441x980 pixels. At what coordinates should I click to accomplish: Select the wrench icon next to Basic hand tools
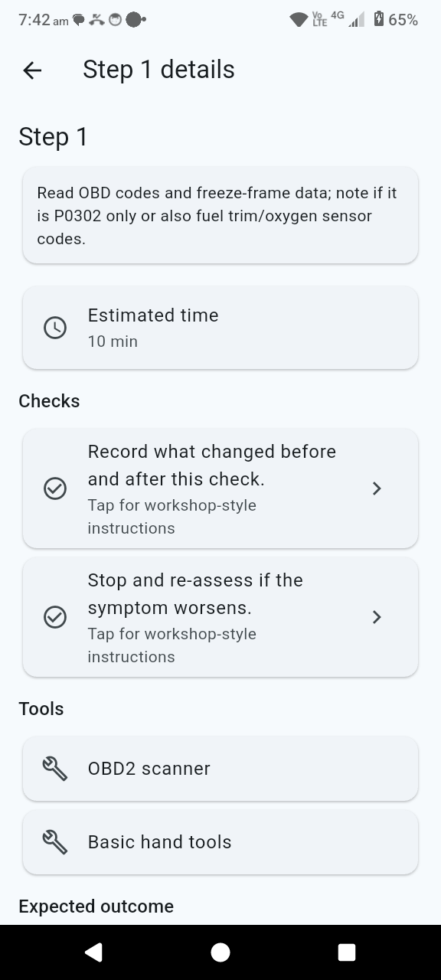click(x=54, y=841)
